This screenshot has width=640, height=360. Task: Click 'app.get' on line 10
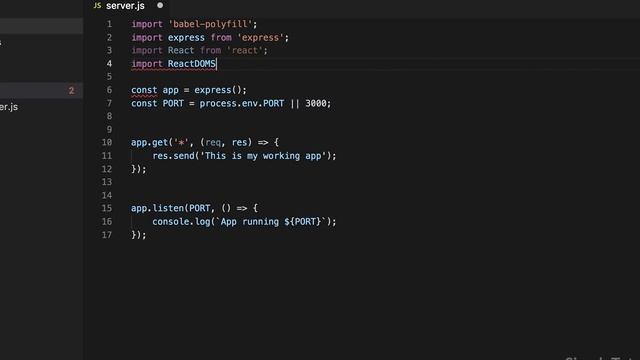point(149,142)
